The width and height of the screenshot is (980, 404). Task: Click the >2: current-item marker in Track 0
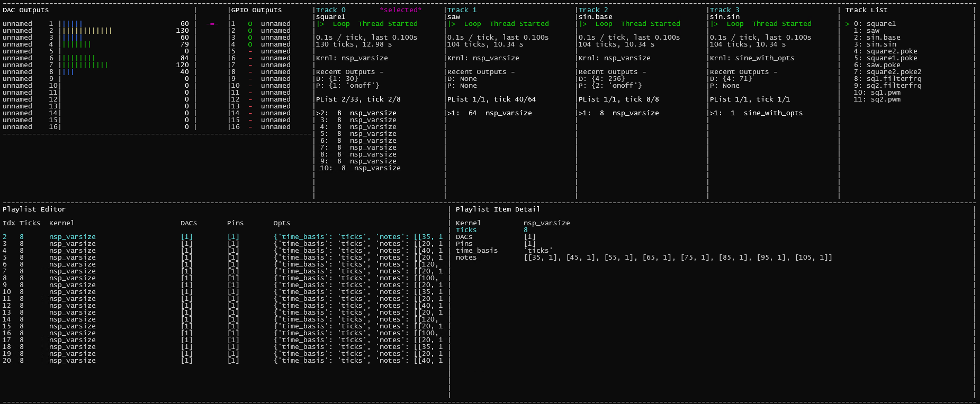click(322, 113)
